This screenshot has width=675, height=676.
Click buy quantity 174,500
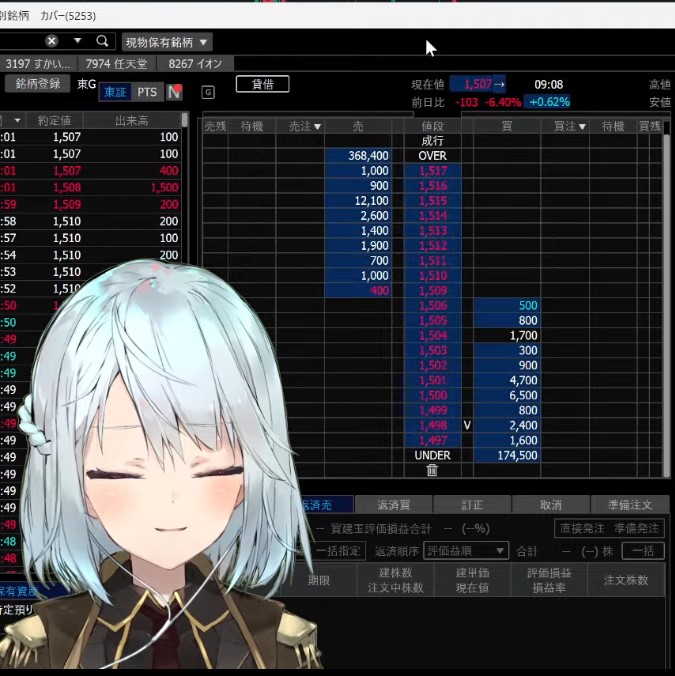click(x=507, y=456)
